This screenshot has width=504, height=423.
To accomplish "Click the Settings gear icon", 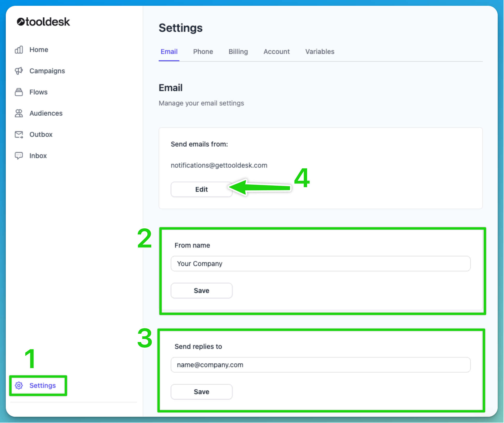I will 18,386.
